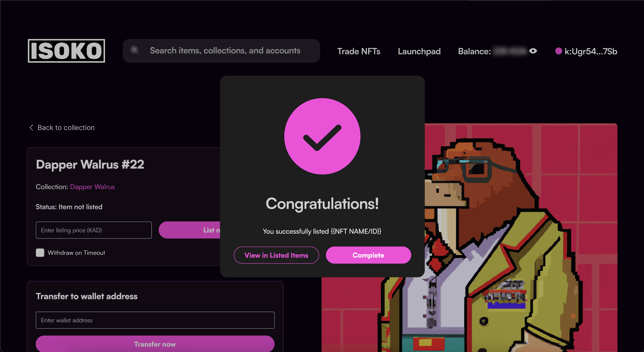The height and width of the screenshot is (352, 644).
Task: Click the pink wallet status dot
Action: click(x=558, y=51)
